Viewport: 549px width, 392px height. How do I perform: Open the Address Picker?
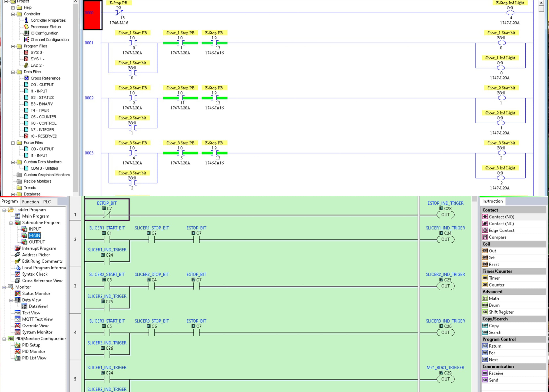36,255
